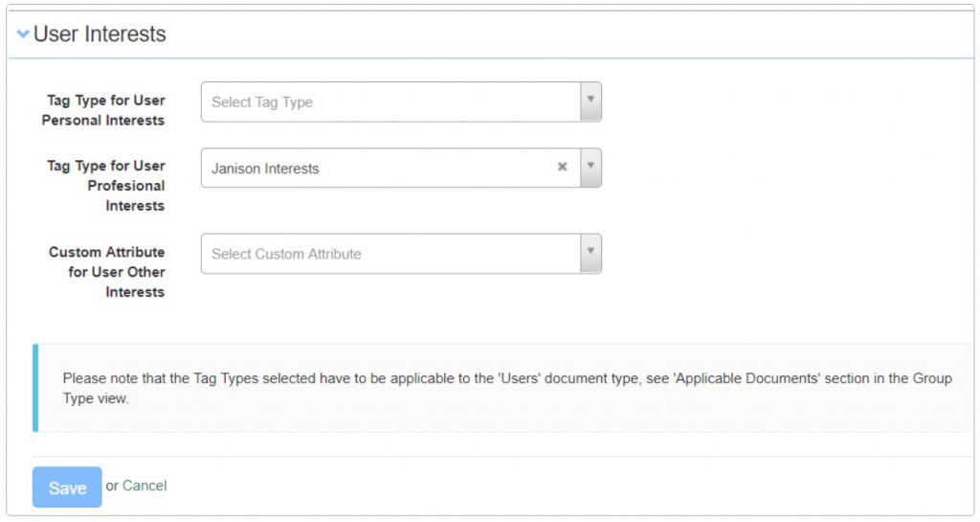Click 'Tag Type for User Profesional Interests' label
980x522 pixels.
(106, 186)
